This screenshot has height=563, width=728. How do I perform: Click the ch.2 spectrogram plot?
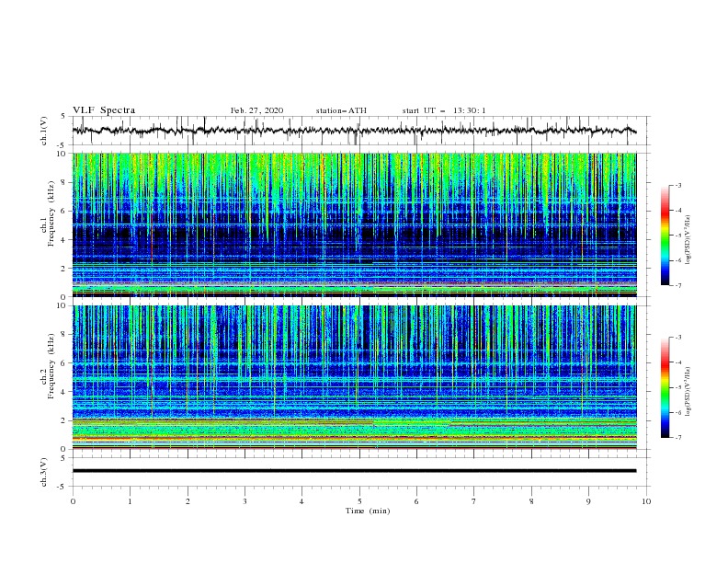click(354, 377)
